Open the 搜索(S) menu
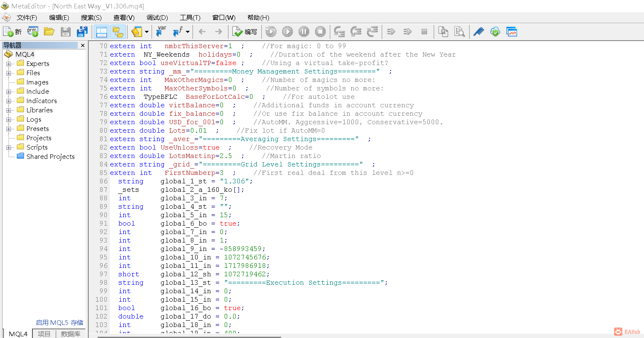The image size is (644, 338). 91,17
